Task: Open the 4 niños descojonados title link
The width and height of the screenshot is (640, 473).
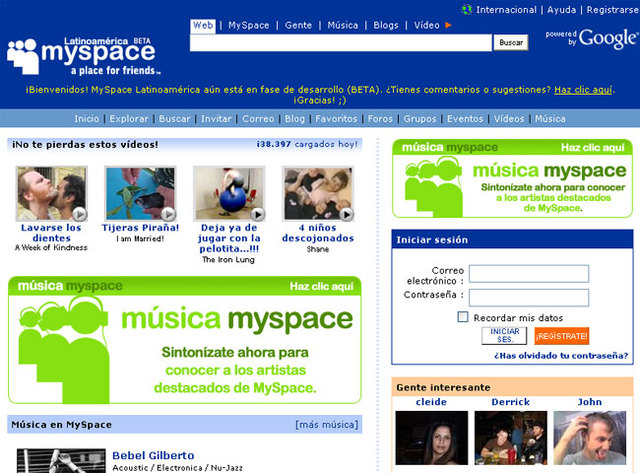Action: 318,233
